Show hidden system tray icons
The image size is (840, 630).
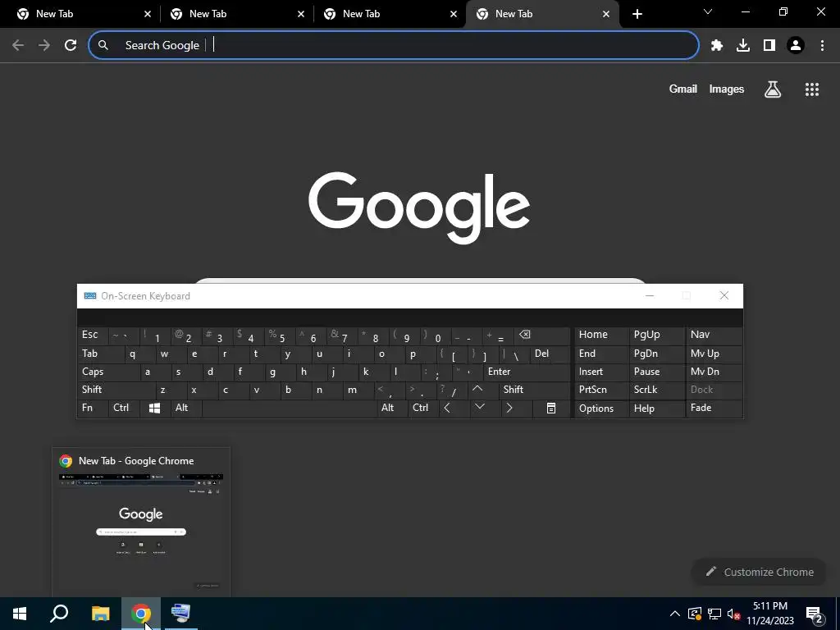tap(675, 614)
